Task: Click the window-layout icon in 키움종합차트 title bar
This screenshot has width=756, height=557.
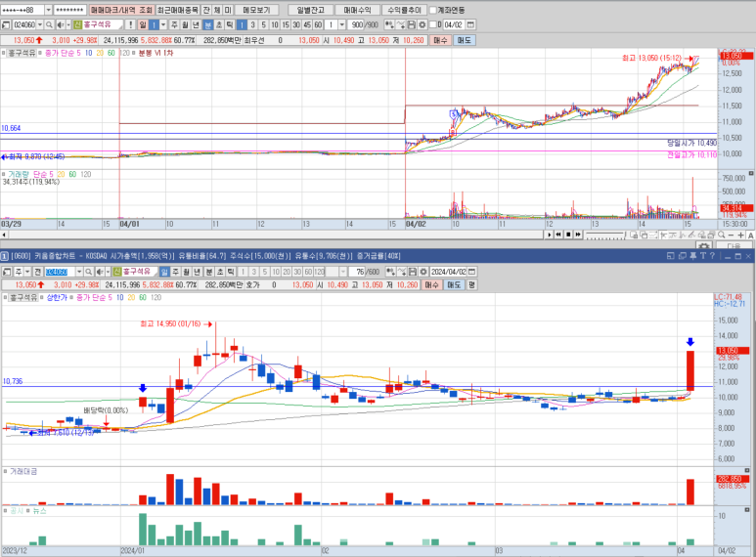Action: point(670,256)
